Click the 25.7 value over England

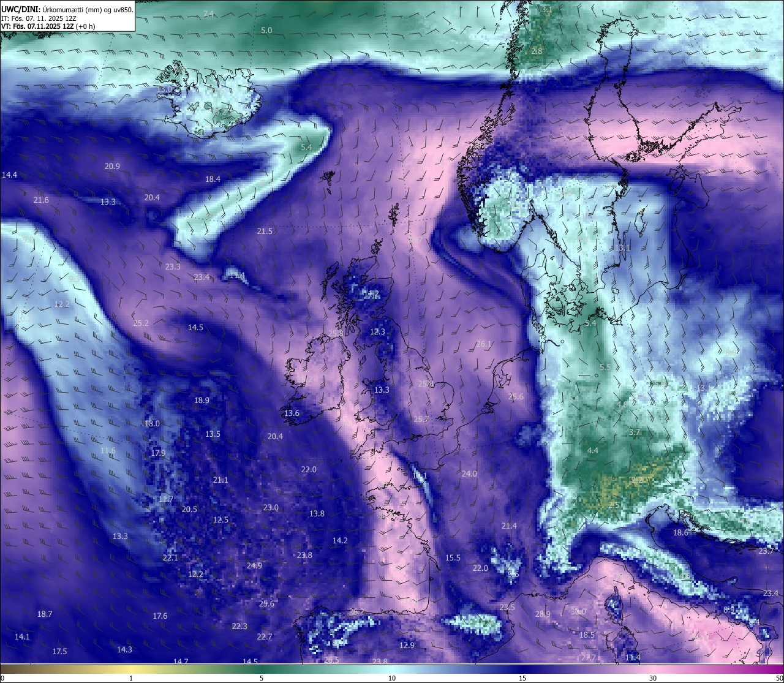coord(421,419)
